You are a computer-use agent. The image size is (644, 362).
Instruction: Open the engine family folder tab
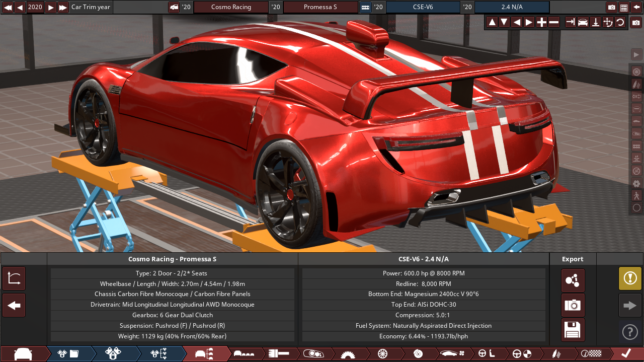coord(68,354)
